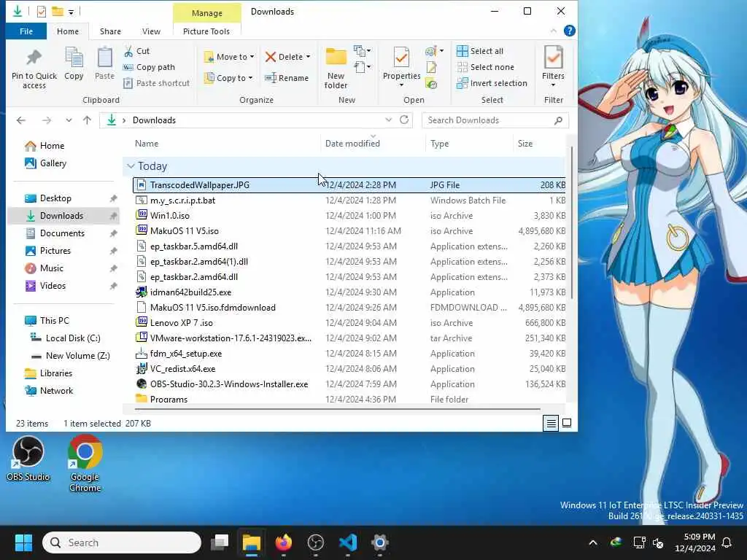Switch to large thumbnails view icon
The width and height of the screenshot is (747, 560).
coord(567,423)
